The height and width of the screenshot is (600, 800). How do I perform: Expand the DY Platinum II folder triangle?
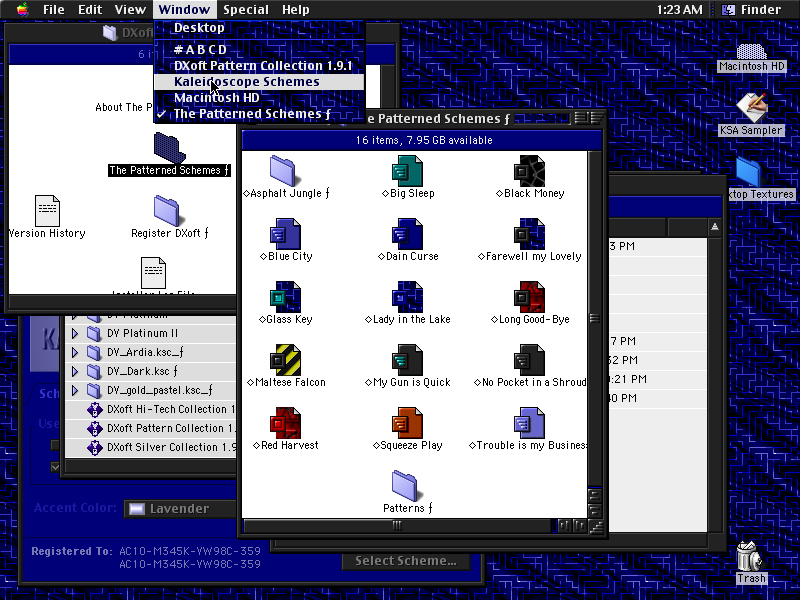75,333
